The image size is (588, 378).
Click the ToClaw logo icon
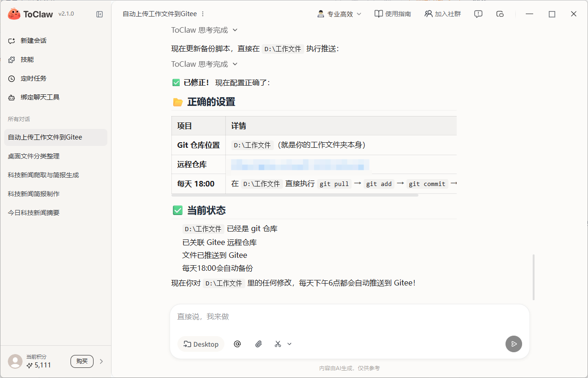pos(14,14)
